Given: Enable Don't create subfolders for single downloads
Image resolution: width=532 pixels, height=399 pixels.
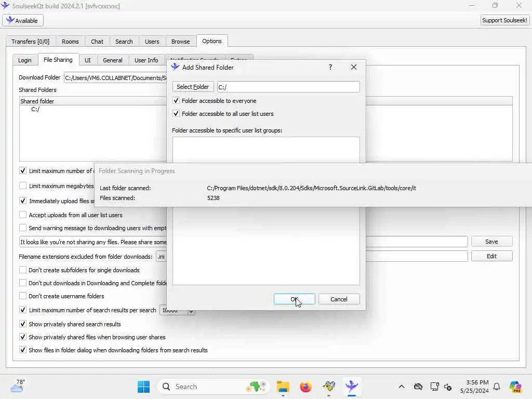Looking at the screenshot, I should point(23,270).
